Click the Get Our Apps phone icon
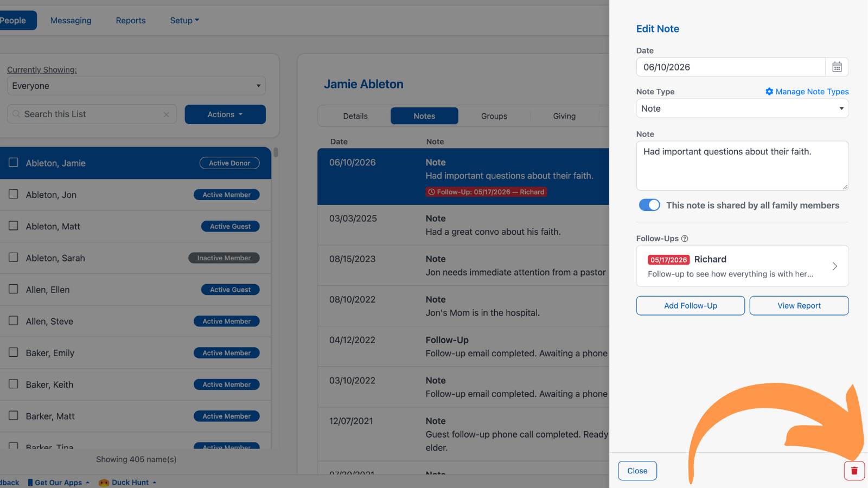868x488 pixels. (x=30, y=483)
